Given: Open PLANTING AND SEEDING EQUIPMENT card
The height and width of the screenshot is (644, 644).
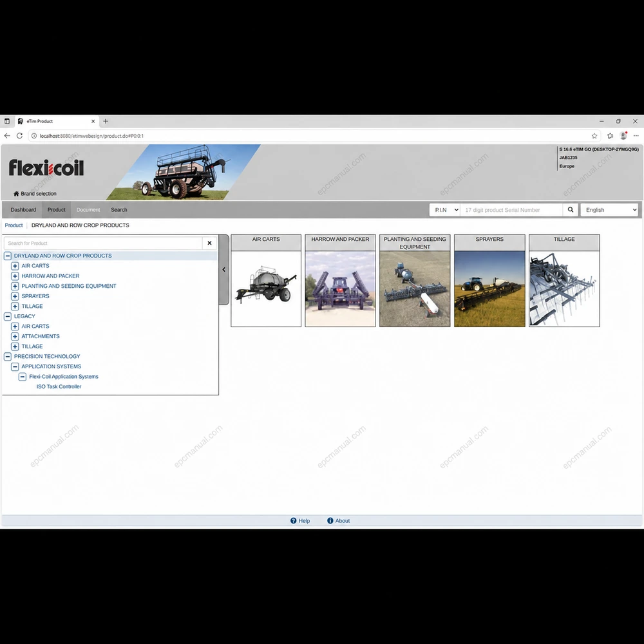Looking at the screenshot, I should click(415, 281).
